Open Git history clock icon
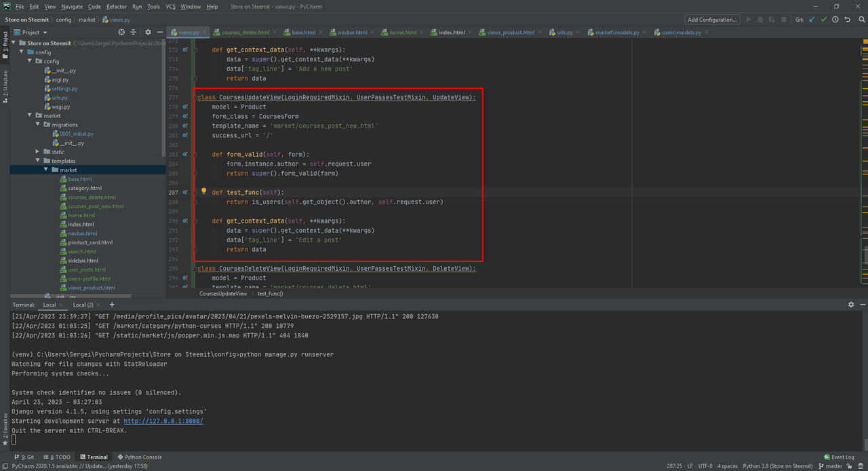868x471 pixels. click(x=835, y=20)
